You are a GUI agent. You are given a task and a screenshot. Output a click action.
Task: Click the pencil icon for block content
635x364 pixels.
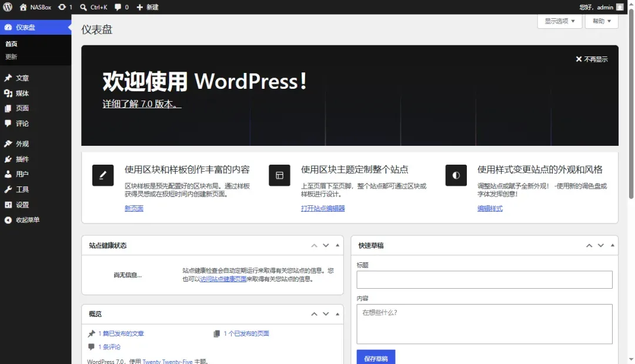[103, 175]
